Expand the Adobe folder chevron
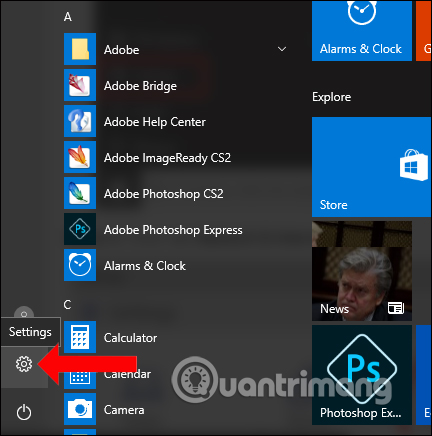432x436 pixels. coord(282,49)
